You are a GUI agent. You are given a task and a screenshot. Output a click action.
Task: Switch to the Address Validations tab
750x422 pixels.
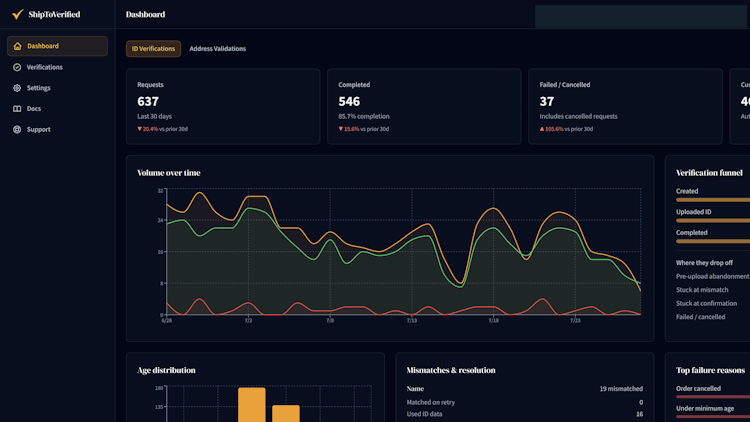218,49
